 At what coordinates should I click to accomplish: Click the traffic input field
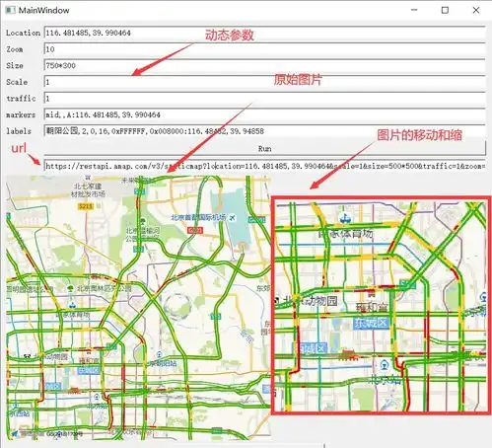click(264, 98)
